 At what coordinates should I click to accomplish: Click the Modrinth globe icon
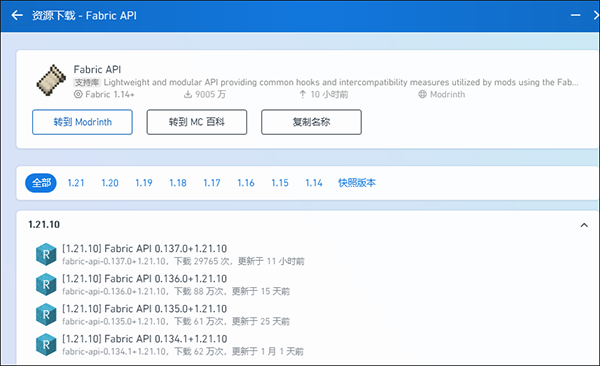[422, 94]
